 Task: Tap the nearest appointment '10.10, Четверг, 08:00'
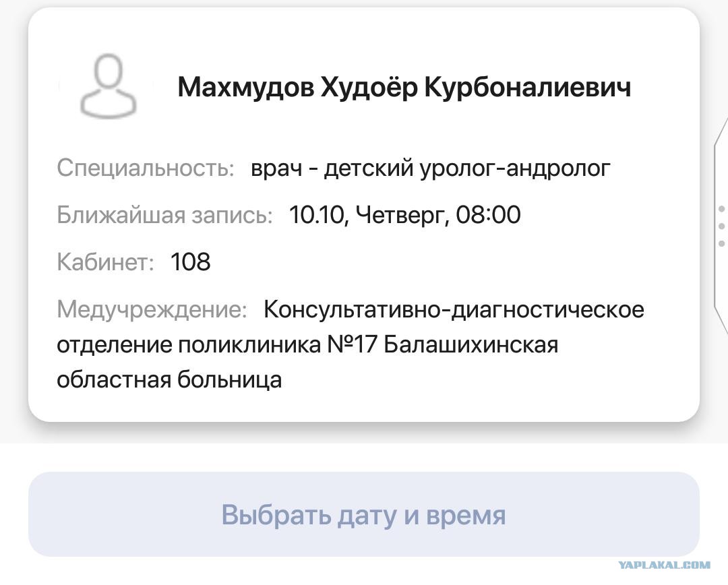[404, 215]
